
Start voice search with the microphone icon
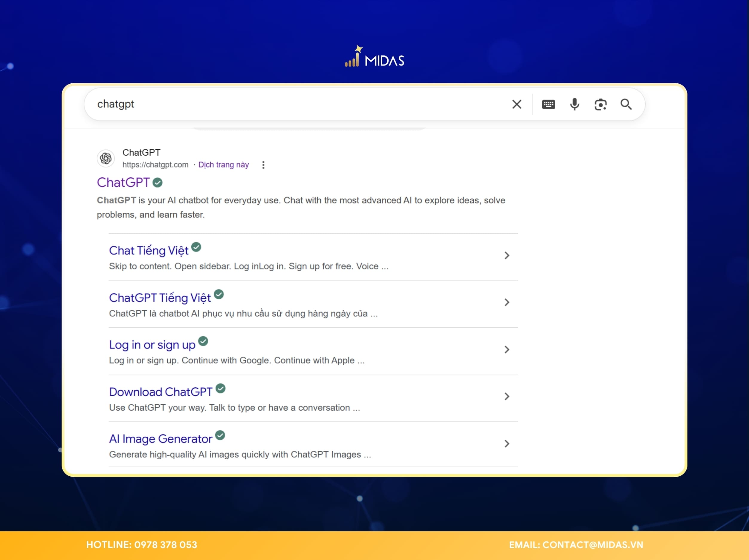574,104
